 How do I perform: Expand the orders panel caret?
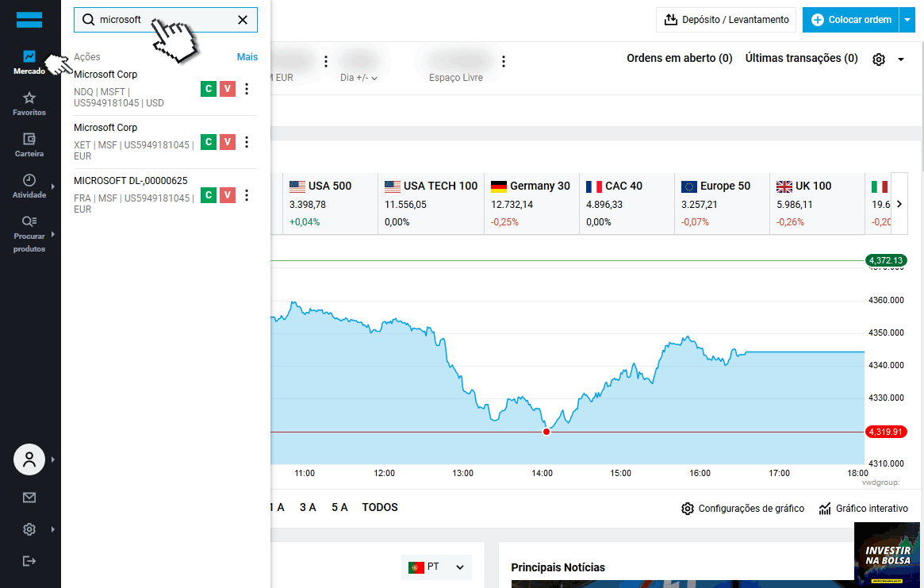point(901,59)
